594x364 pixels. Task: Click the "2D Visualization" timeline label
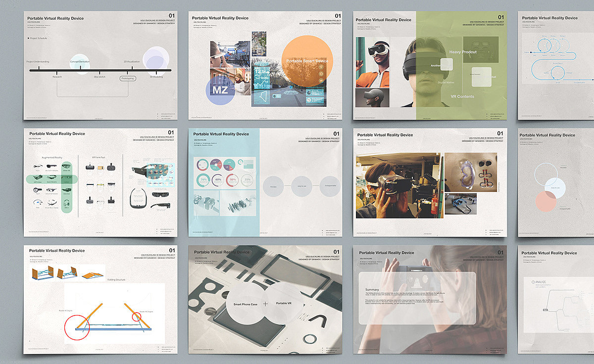coord(132,61)
